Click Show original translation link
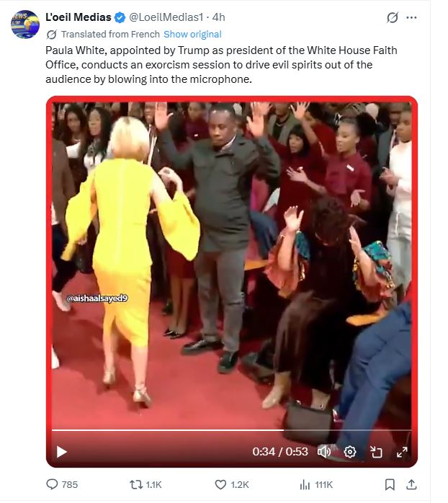 point(192,35)
